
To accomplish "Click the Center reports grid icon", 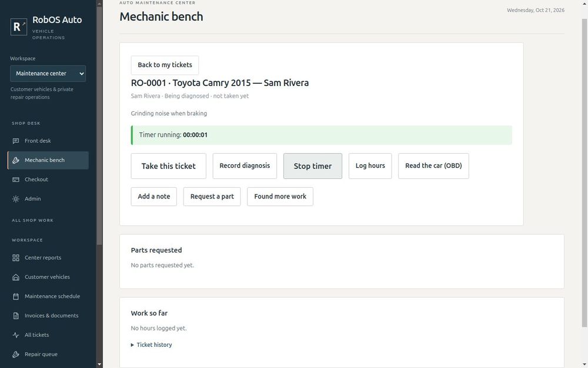I will pyautogui.click(x=16, y=258).
